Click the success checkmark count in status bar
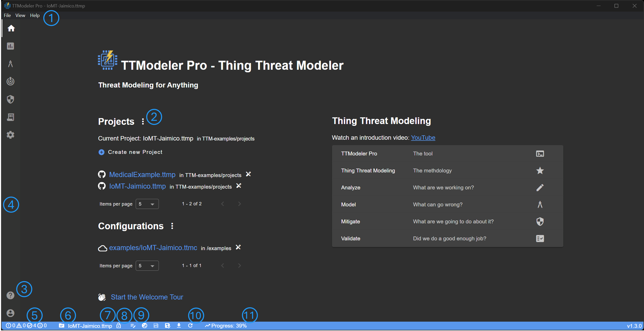This screenshot has height=331, width=644. point(30,326)
